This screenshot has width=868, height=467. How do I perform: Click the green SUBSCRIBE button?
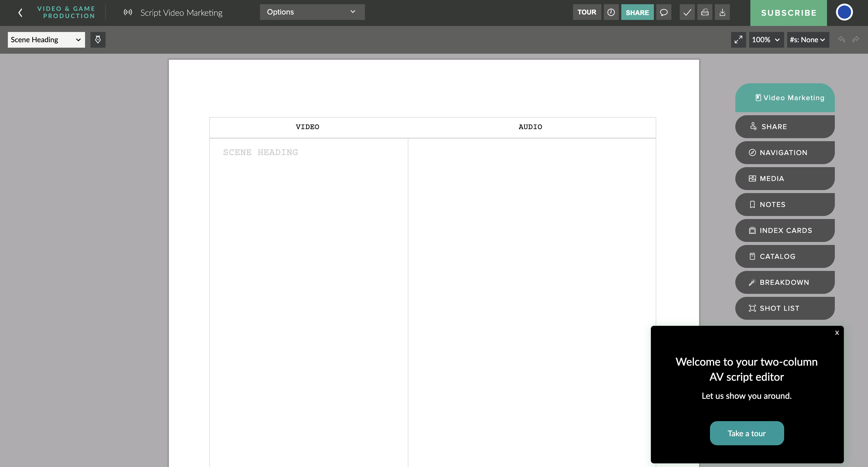(788, 13)
